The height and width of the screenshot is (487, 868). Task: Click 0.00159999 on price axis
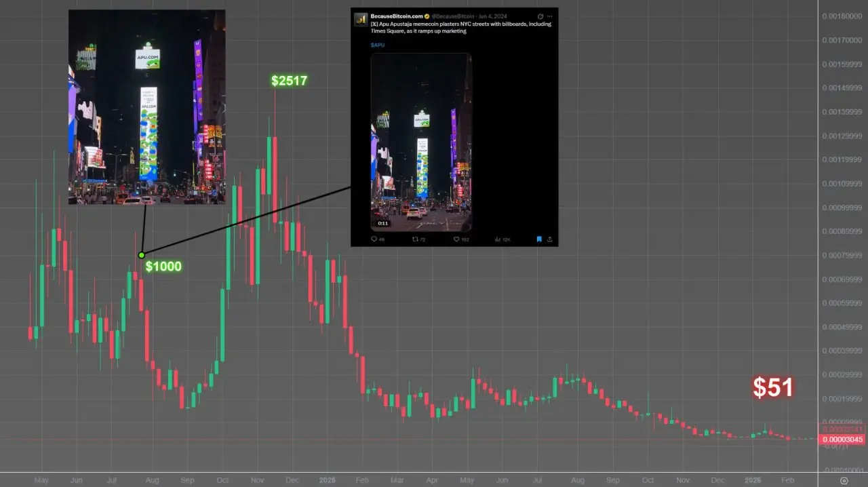coord(842,64)
